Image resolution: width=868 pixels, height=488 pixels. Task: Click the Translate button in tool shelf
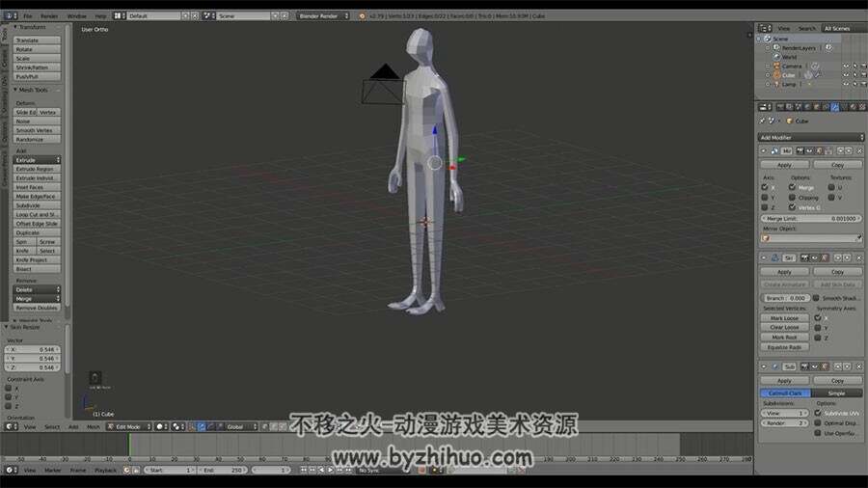37,41
